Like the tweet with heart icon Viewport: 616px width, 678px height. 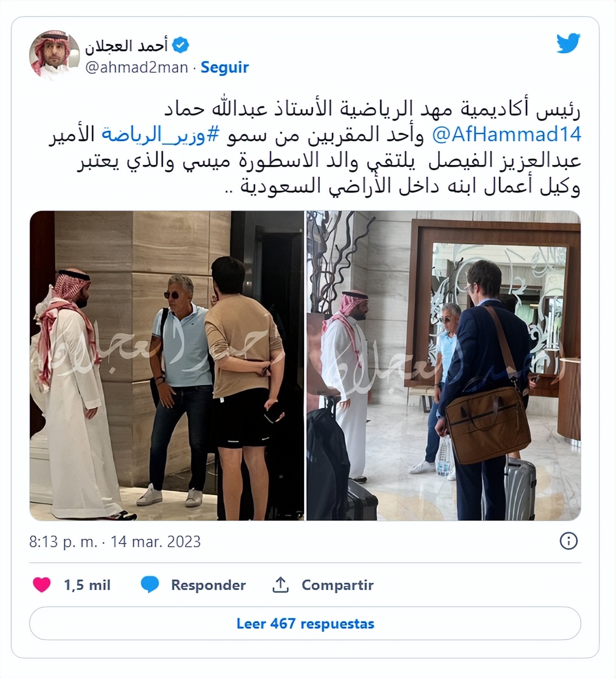[42, 584]
